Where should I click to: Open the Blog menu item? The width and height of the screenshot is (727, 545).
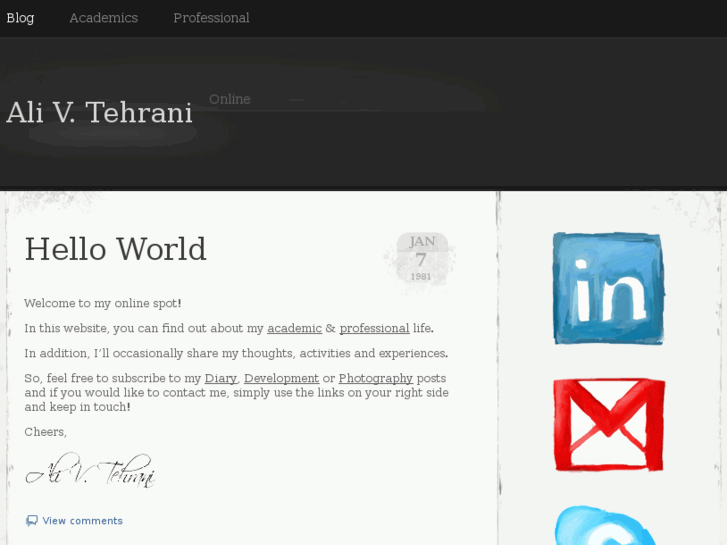point(20,18)
